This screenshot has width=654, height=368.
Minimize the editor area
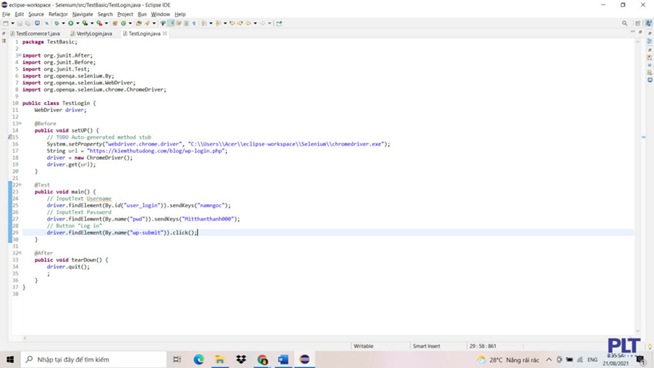[x=633, y=32]
